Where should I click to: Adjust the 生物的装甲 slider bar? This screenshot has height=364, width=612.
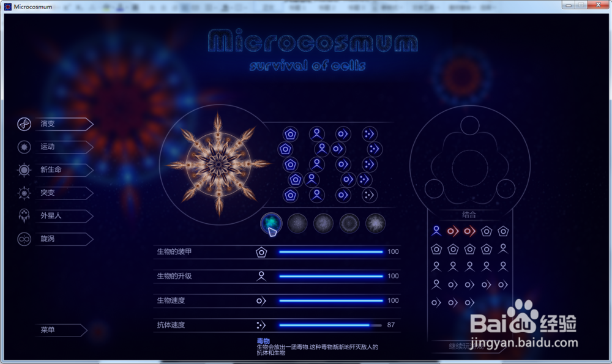point(331,252)
